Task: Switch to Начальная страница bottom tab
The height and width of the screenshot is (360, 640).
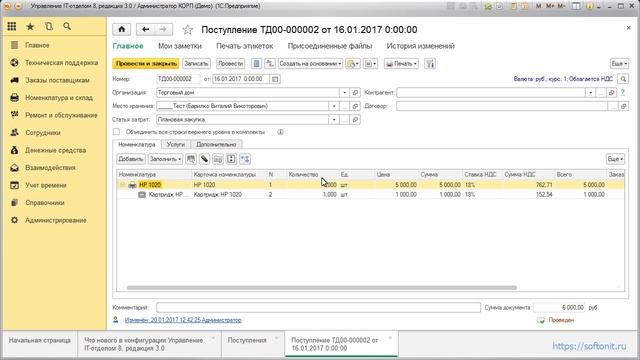Action: click(40, 340)
